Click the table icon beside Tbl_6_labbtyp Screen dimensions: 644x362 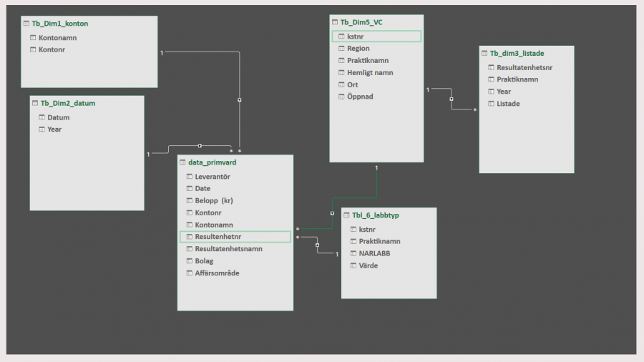346,215
